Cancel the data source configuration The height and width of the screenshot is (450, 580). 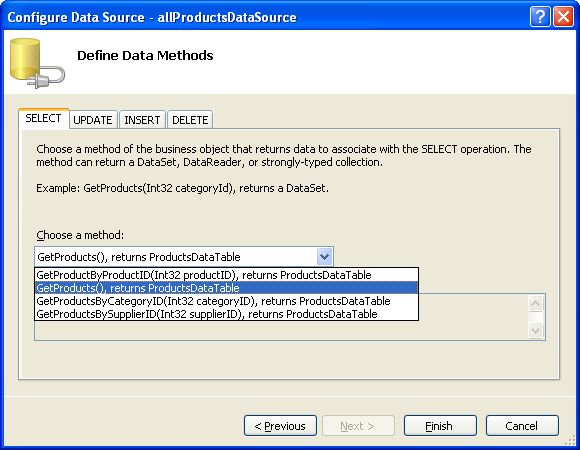pos(522,426)
